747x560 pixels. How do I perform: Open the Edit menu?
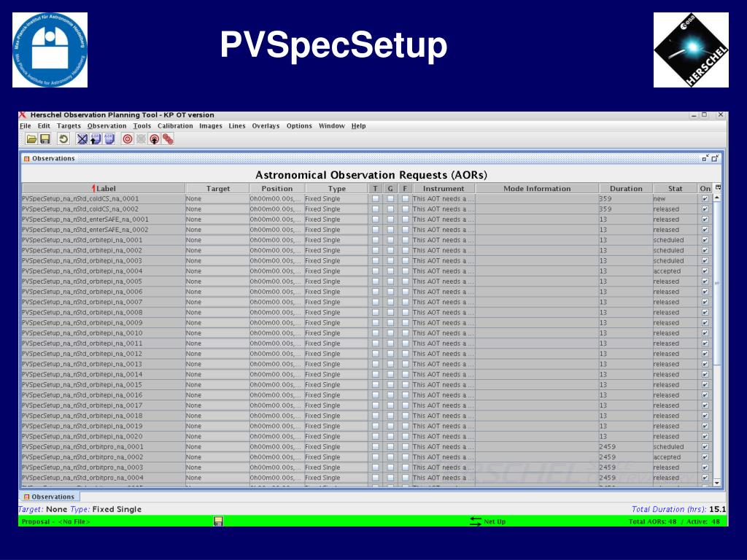[x=44, y=126]
